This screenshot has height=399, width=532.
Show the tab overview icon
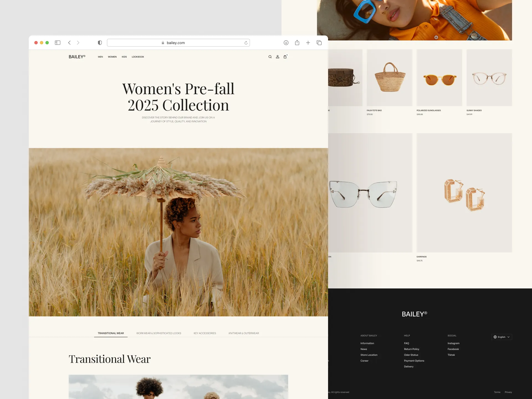(x=319, y=43)
